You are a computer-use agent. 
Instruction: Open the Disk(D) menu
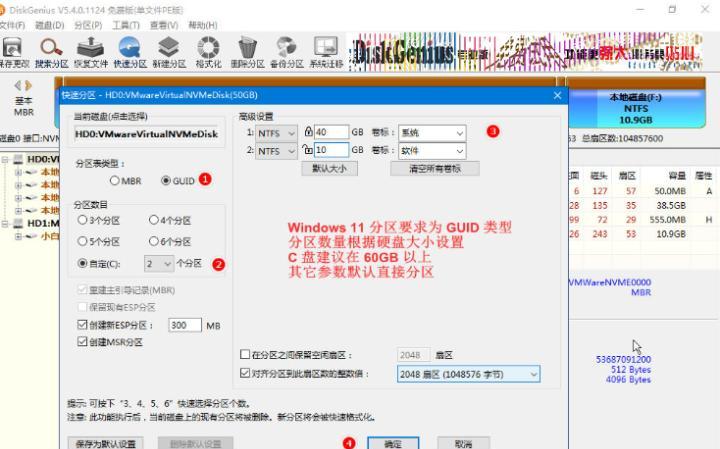pyautogui.click(x=50, y=25)
